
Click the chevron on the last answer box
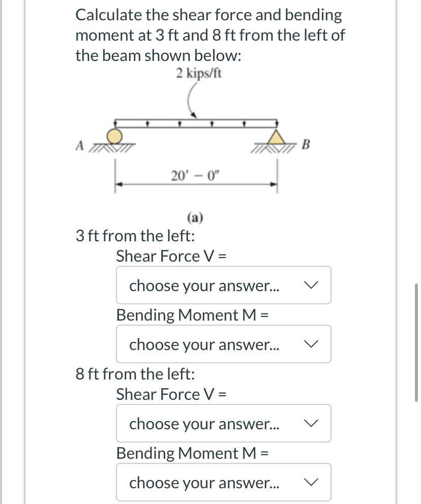coord(312,482)
